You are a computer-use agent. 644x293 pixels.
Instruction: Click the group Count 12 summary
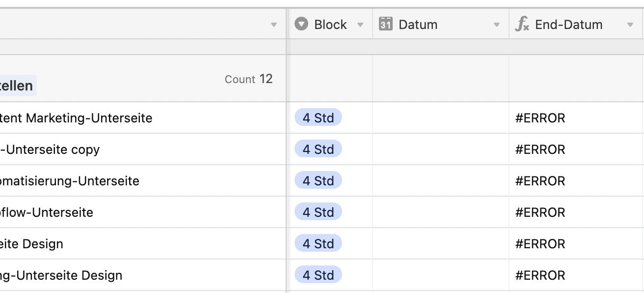248,79
